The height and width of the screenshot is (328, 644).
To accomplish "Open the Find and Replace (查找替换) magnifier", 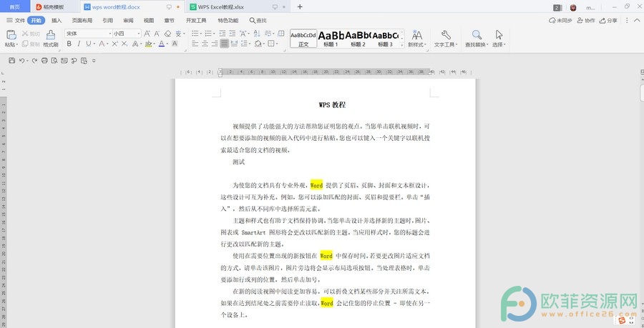I will (477, 35).
